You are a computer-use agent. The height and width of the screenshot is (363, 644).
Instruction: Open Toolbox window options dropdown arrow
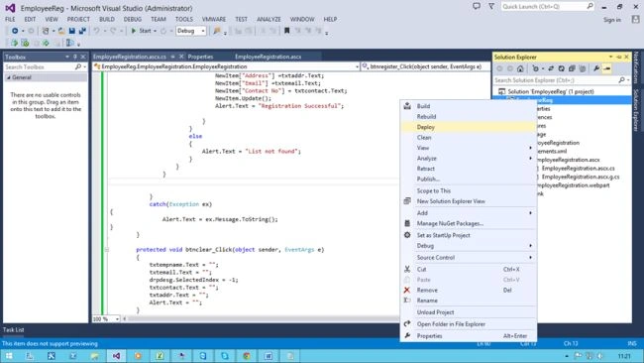point(67,57)
